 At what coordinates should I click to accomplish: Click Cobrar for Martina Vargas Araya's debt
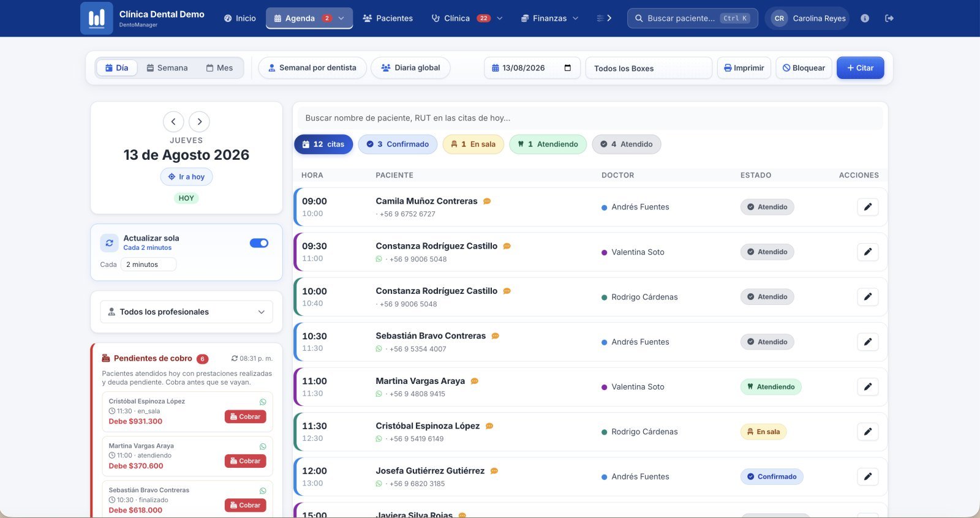tap(245, 461)
